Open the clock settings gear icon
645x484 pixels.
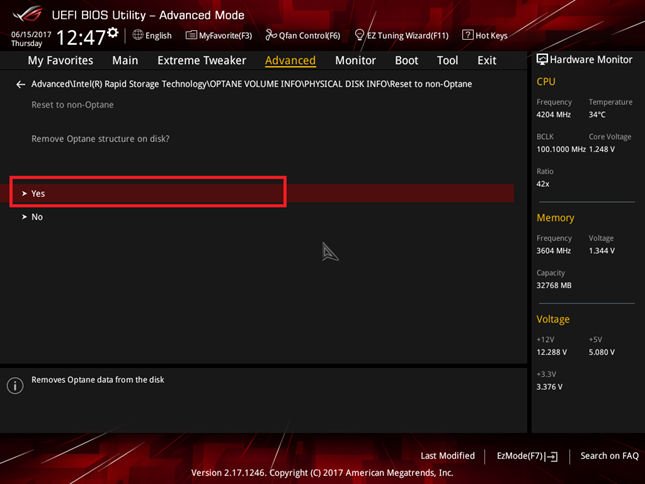[113, 32]
